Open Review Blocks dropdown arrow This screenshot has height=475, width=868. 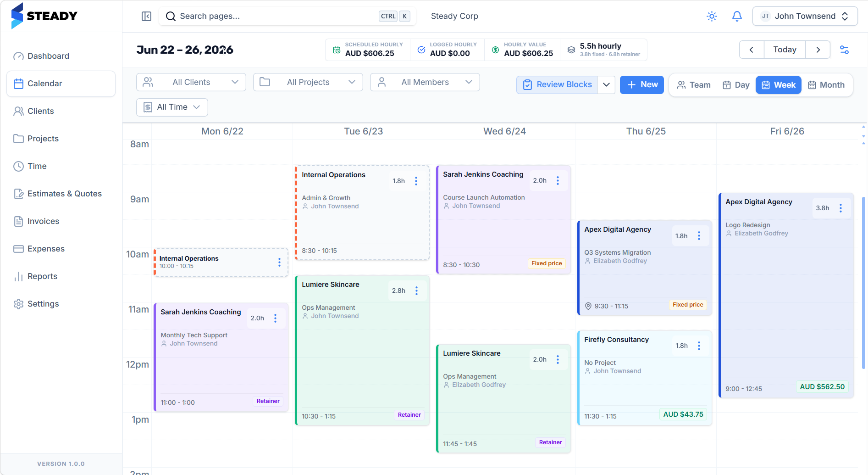click(606, 85)
